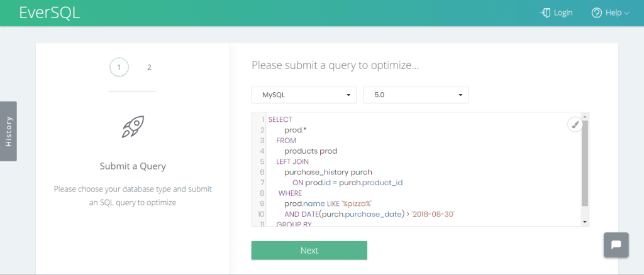This screenshot has width=644, height=275.
Task: Click the EverSQL logo
Action: [x=50, y=13]
